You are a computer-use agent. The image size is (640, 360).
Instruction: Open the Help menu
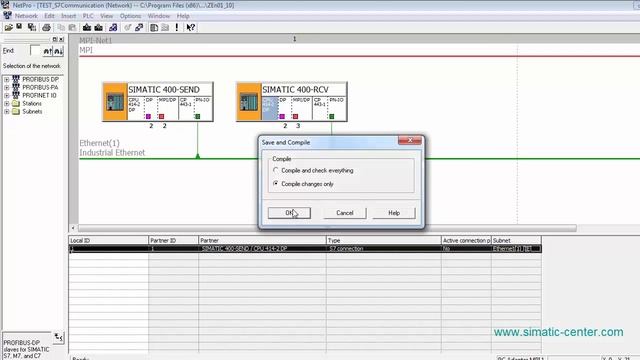[x=183, y=16]
